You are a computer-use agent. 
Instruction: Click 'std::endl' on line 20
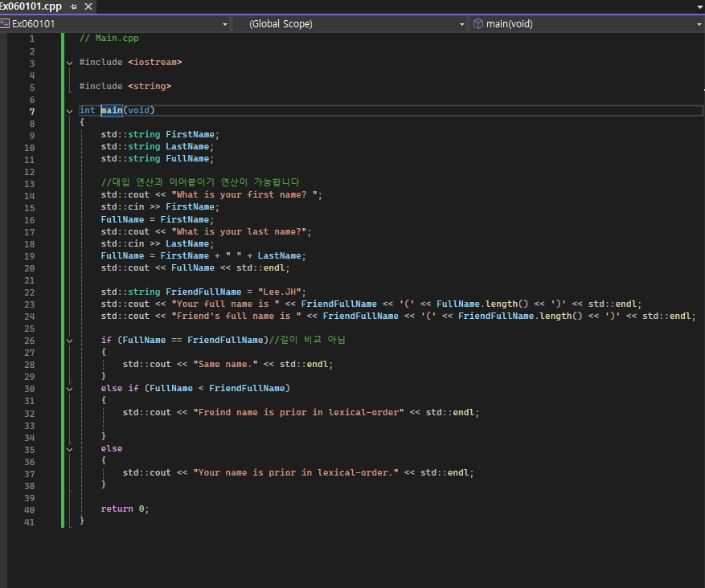pos(260,267)
